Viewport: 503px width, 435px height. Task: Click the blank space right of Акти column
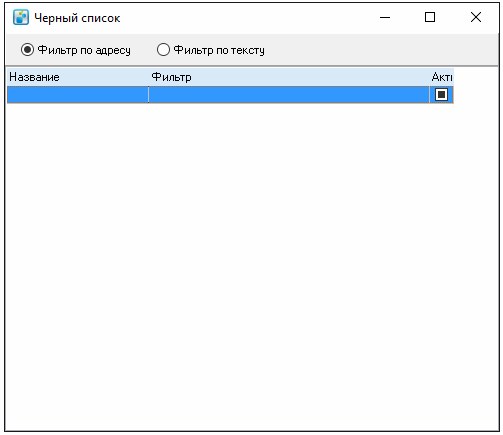(x=476, y=86)
